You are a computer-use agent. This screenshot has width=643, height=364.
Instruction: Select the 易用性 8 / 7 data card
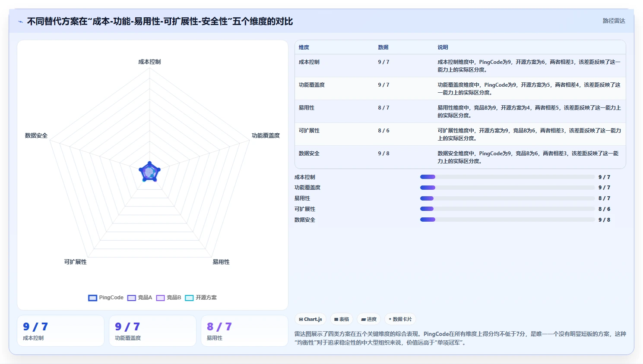tap(244, 331)
